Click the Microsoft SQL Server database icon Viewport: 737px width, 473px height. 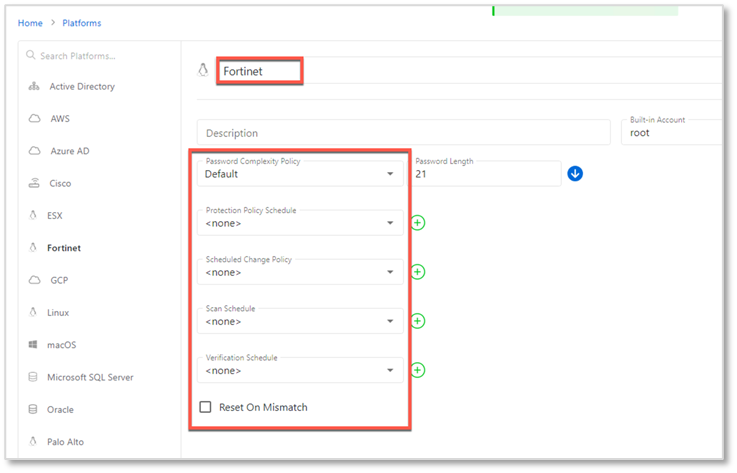coord(34,378)
